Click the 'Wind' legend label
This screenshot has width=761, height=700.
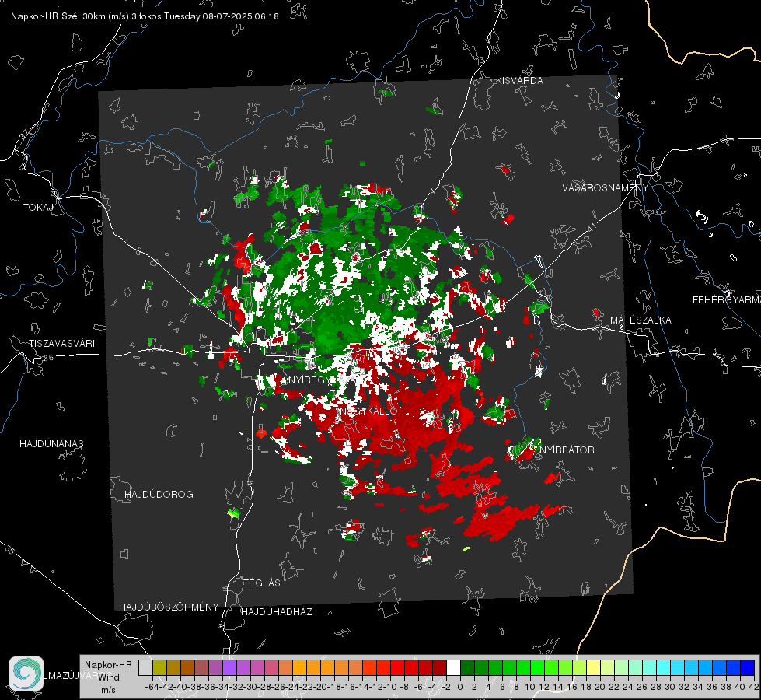(109, 677)
